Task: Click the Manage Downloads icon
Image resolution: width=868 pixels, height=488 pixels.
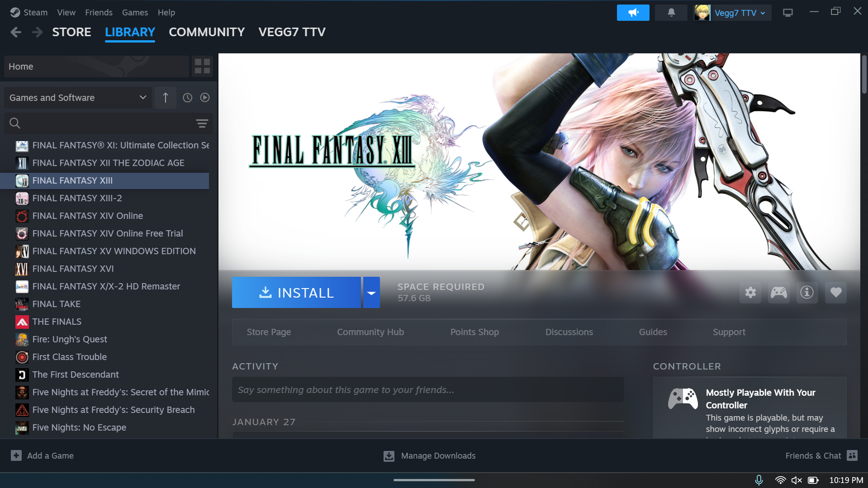Action: point(389,456)
